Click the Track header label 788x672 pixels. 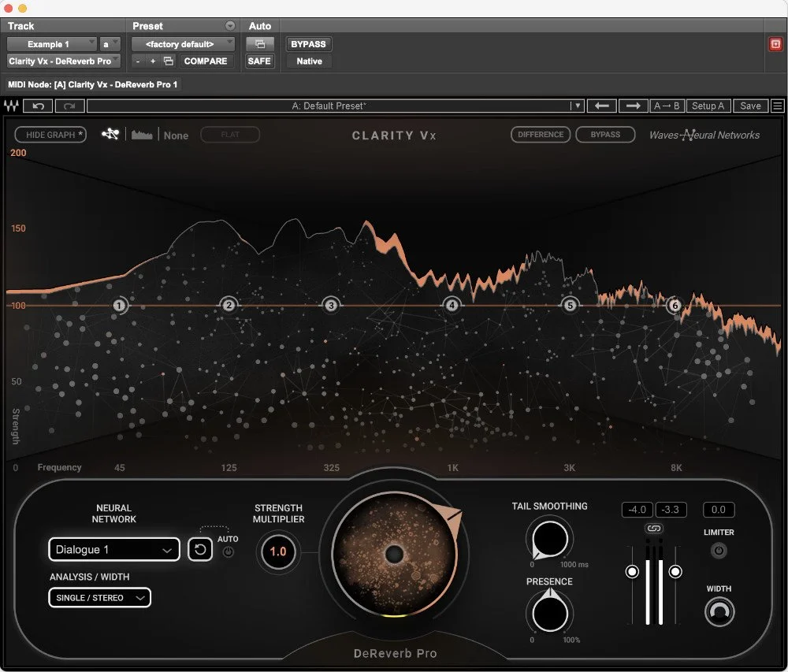[x=20, y=26]
